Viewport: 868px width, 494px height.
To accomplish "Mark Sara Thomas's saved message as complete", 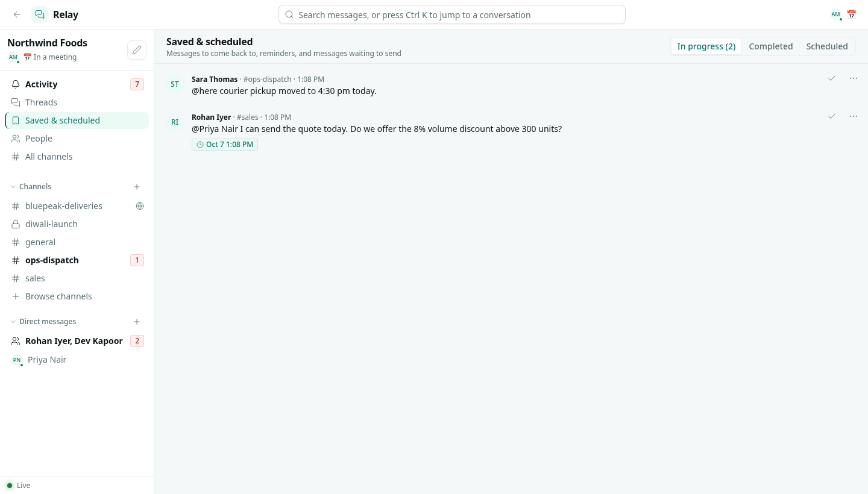I will 832,78.
